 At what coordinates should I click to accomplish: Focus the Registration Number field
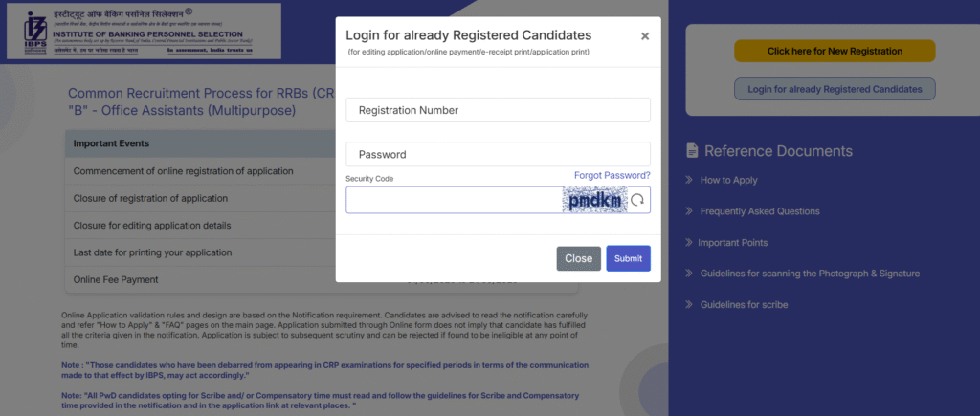[x=498, y=110]
